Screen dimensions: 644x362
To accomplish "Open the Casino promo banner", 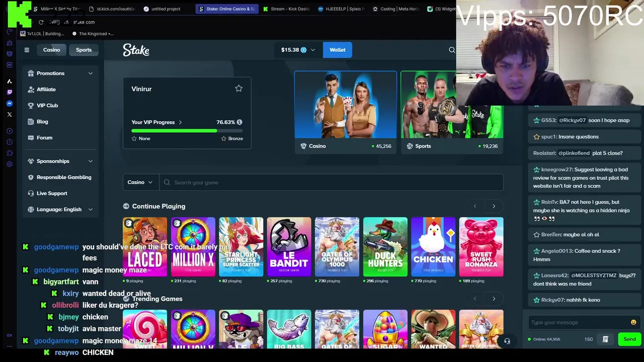I will click(x=346, y=113).
